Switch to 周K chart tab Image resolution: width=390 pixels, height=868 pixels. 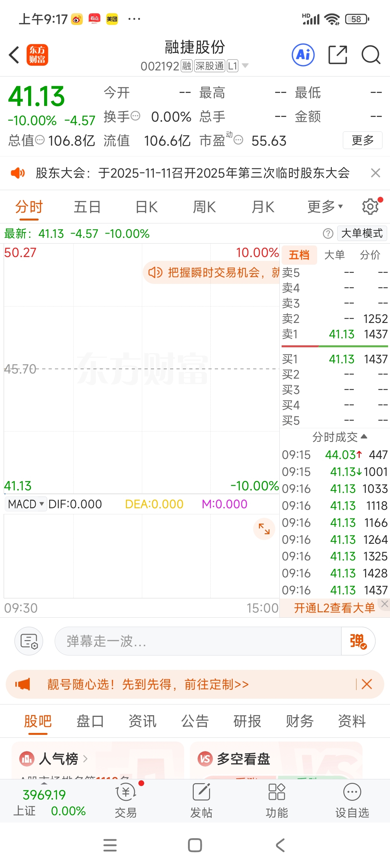point(204,206)
